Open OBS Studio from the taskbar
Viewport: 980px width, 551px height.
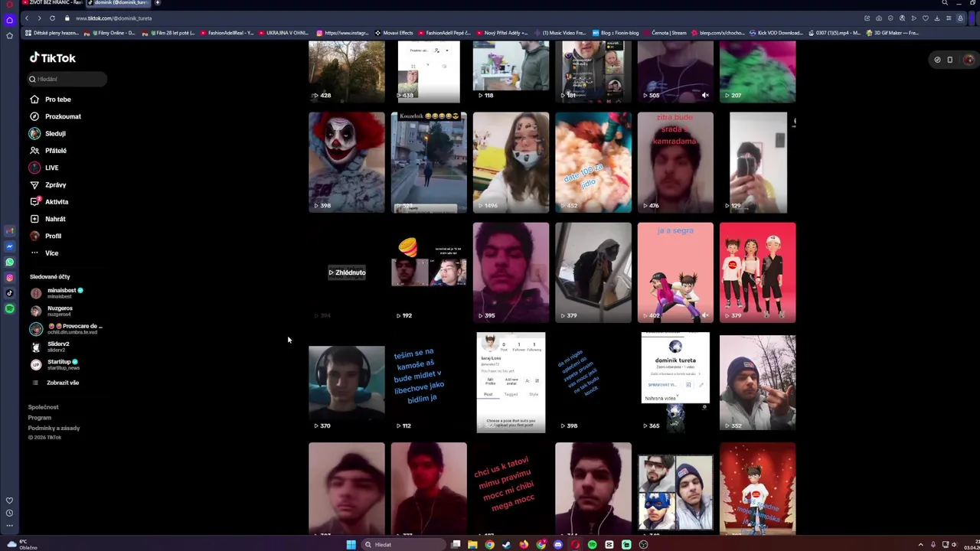(643, 544)
